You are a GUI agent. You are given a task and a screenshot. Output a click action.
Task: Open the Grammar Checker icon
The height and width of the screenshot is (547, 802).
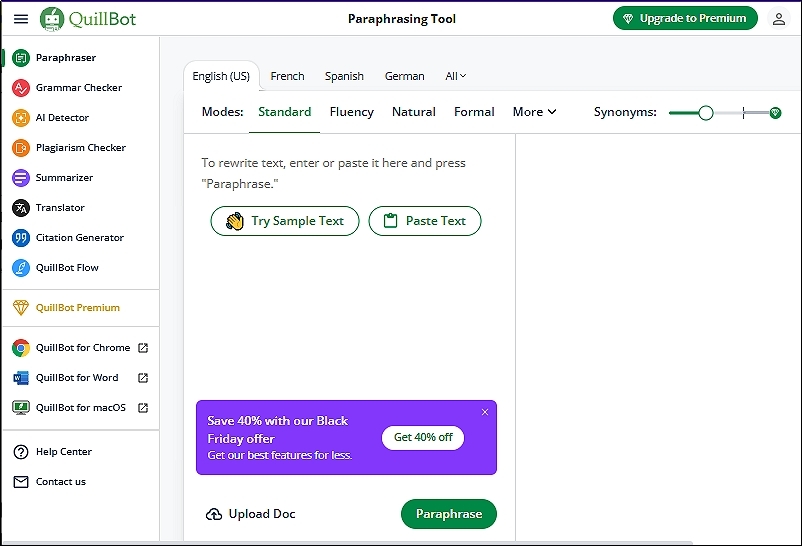[21, 88]
